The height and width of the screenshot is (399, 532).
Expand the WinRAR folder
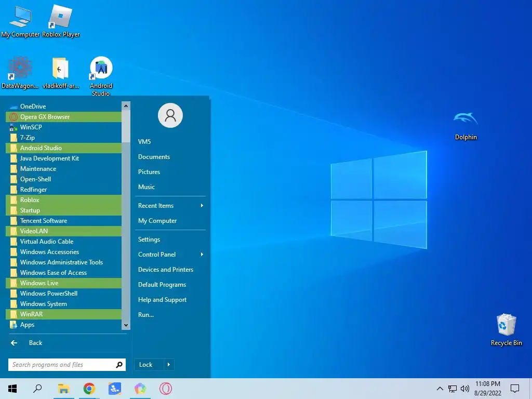64,314
